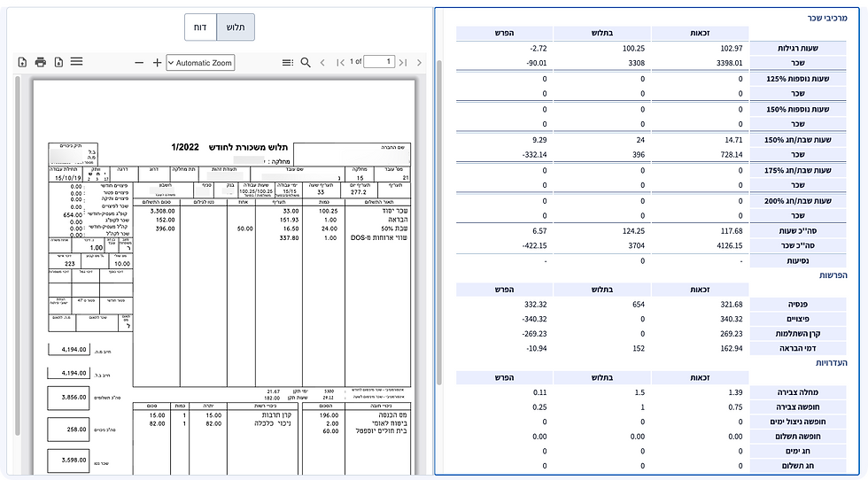Viewport: 868px width, 480px height.
Task: Click the שעות רגילות row label
Action: click(x=798, y=48)
